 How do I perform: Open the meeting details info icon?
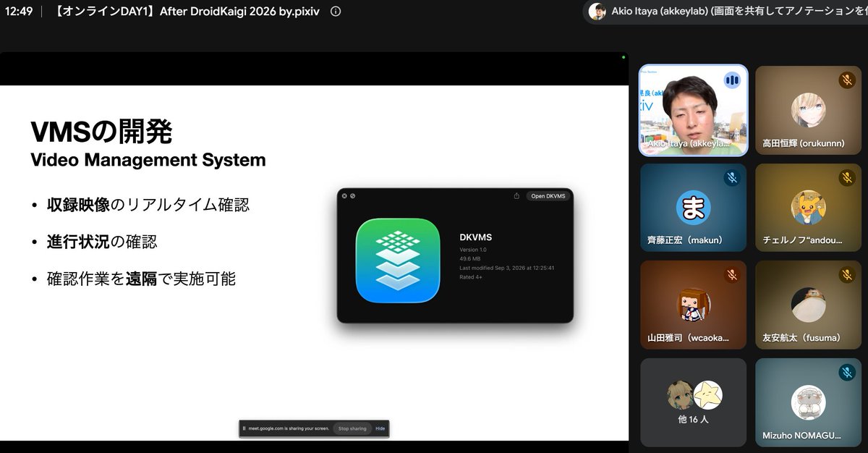click(336, 12)
